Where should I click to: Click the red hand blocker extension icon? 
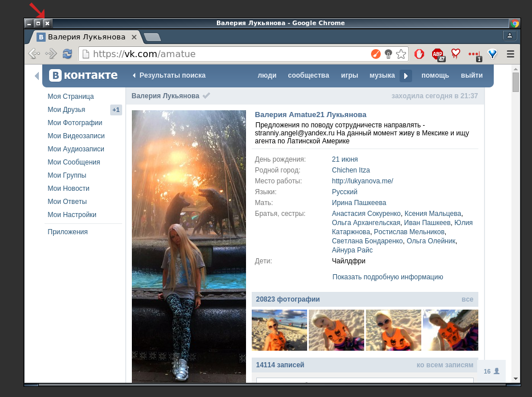[x=420, y=54]
